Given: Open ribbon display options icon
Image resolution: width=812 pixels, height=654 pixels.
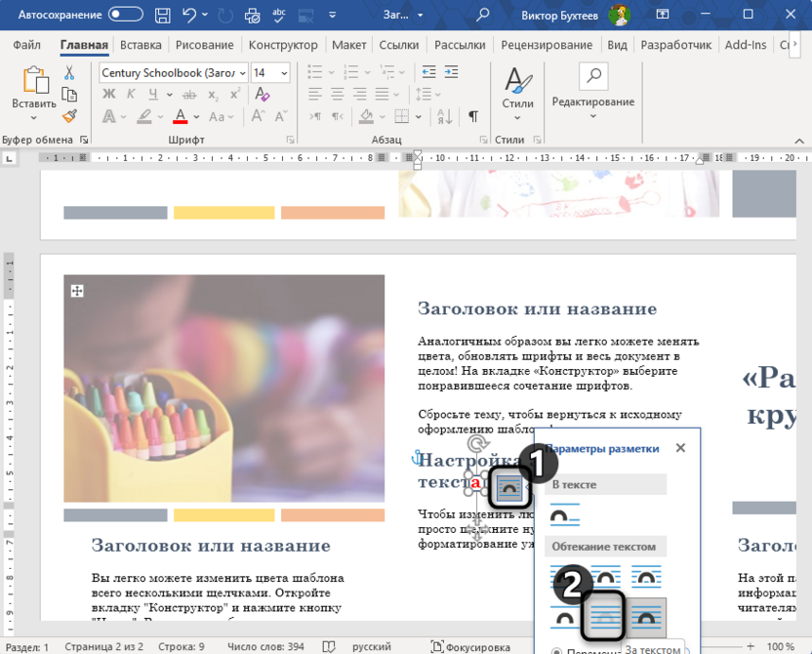Looking at the screenshot, I should coord(663,15).
